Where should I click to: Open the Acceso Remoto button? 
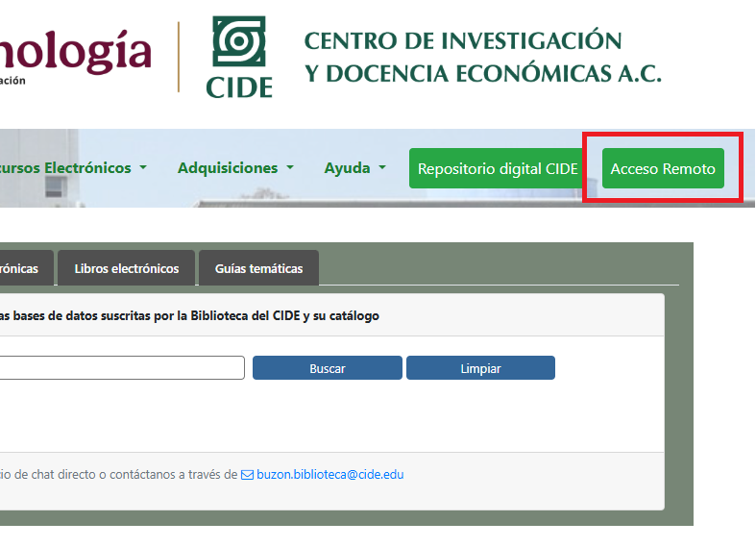pyautogui.click(x=663, y=168)
